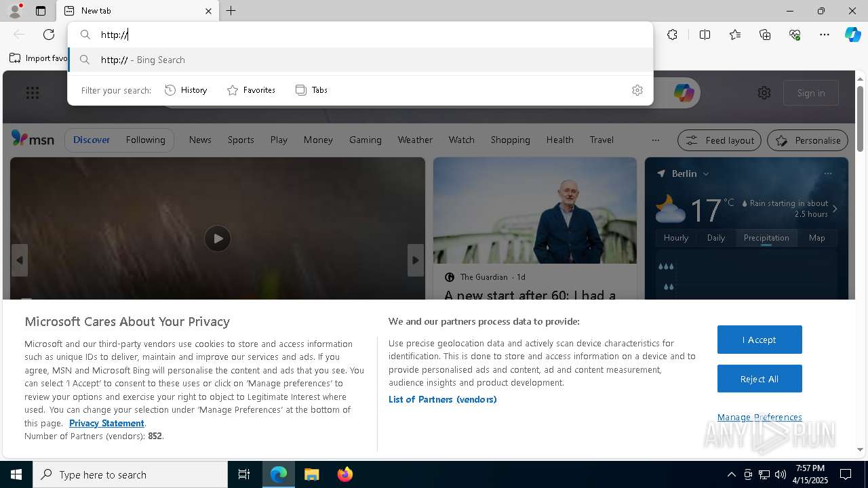Switch weather to Daily tab
868x488 pixels.
[x=716, y=238]
